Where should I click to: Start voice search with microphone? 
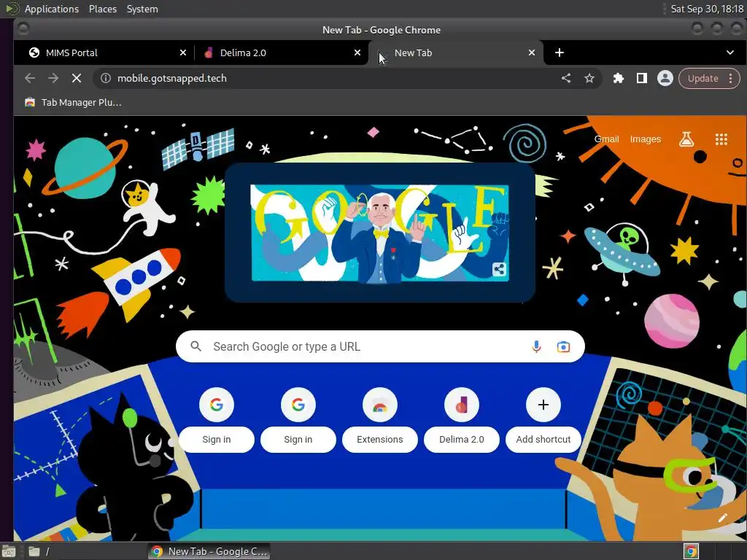[x=536, y=346]
